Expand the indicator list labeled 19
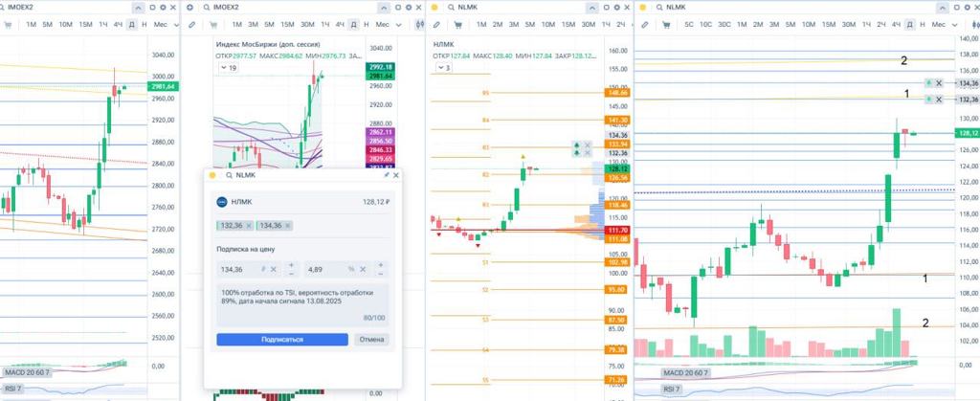980x401 pixels. click(x=229, y=68)
